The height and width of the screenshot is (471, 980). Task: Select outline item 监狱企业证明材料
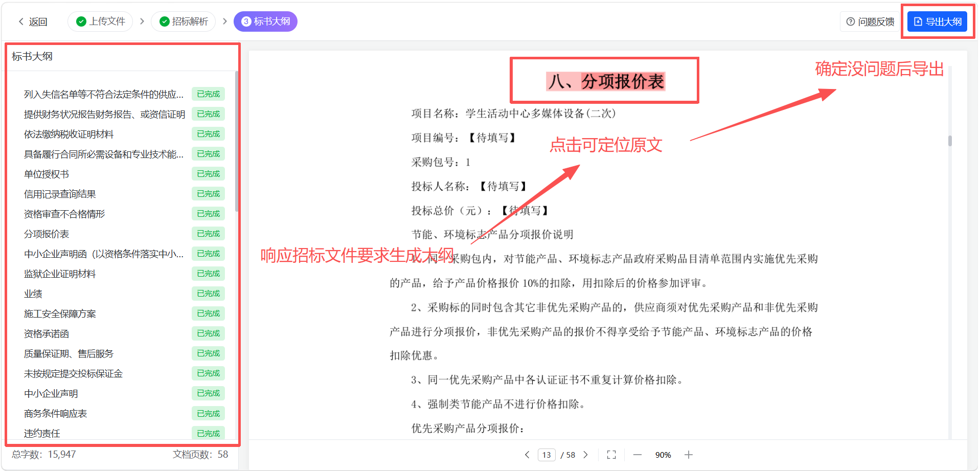(60, 274)
